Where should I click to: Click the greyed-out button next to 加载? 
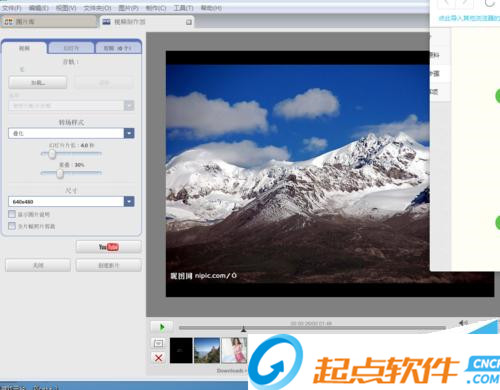(x=104, y=83)
